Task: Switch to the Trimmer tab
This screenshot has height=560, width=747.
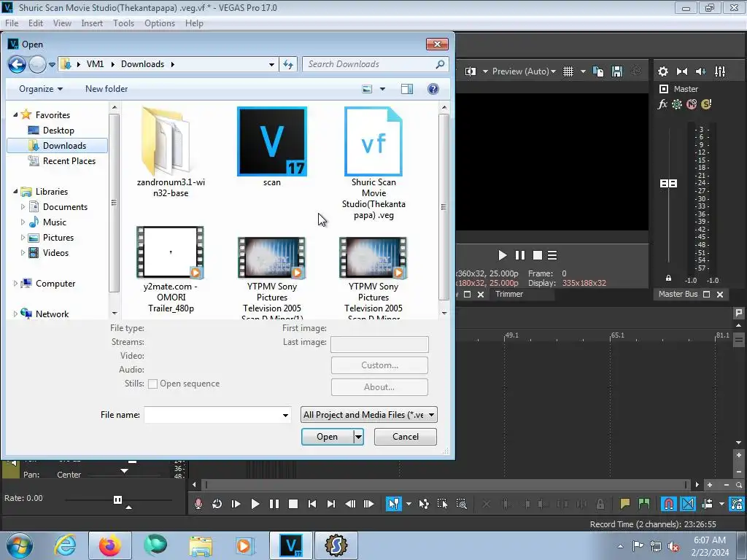Action: pos(508,294)
